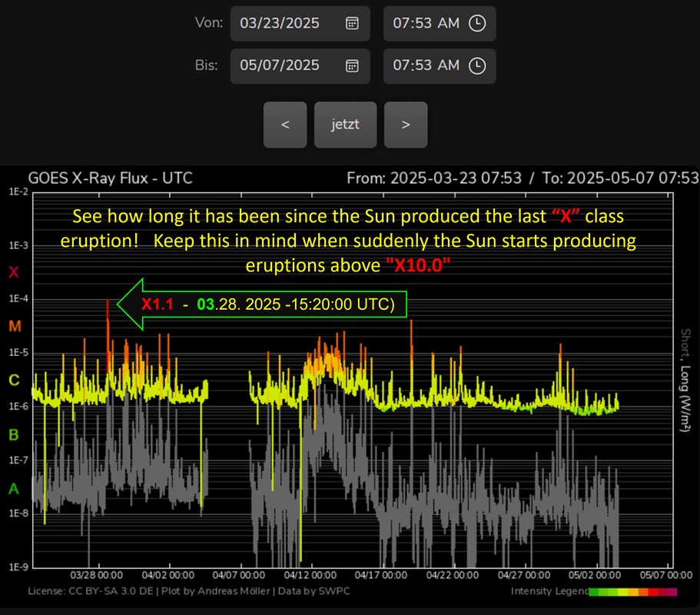Click the 04/02 00:00 time axis label
Viewport: 700px width, 615px height.
168,575
